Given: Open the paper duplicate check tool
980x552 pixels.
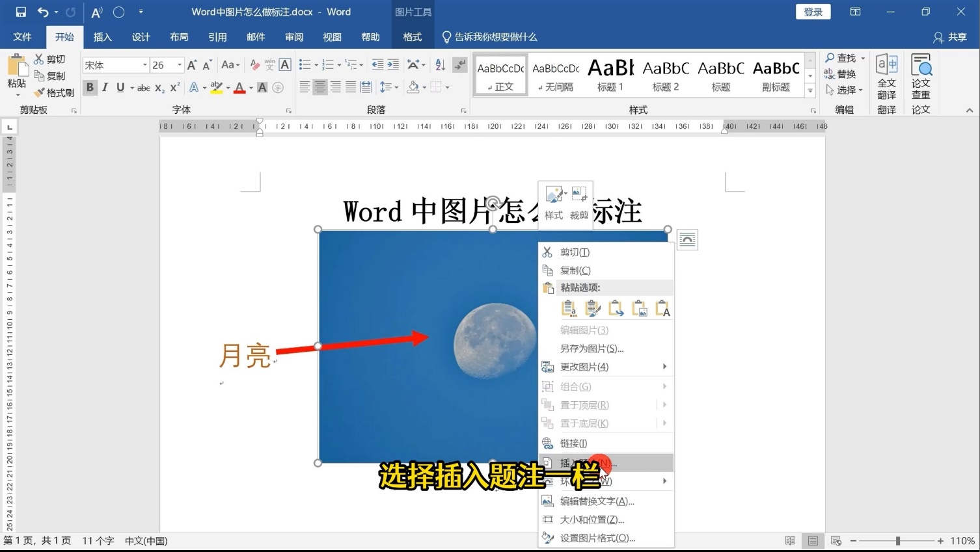Looking at the screenshot, I should pyautogui.click(x=921, y=76).
